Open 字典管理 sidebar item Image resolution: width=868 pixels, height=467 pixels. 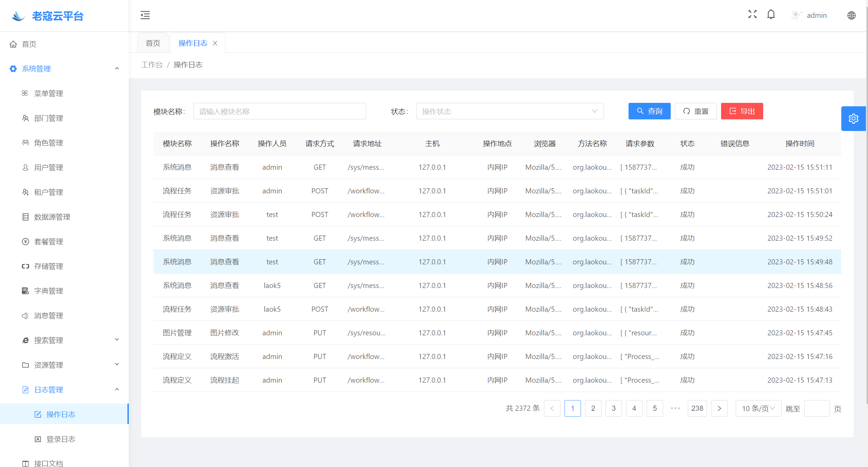coord(48,291)
